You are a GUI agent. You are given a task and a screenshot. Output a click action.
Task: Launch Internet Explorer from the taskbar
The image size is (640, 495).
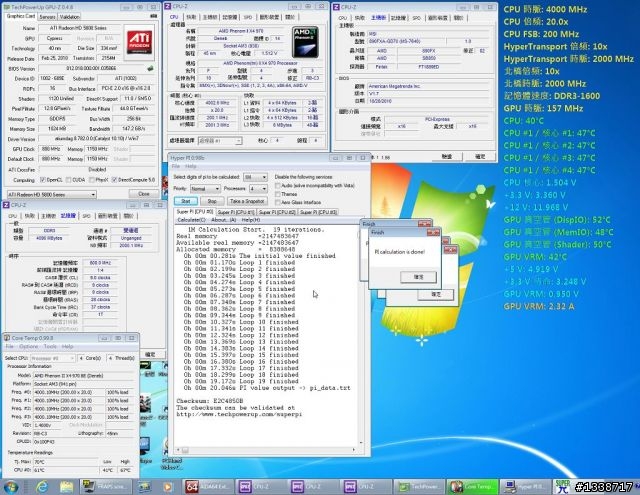[42, 487]
